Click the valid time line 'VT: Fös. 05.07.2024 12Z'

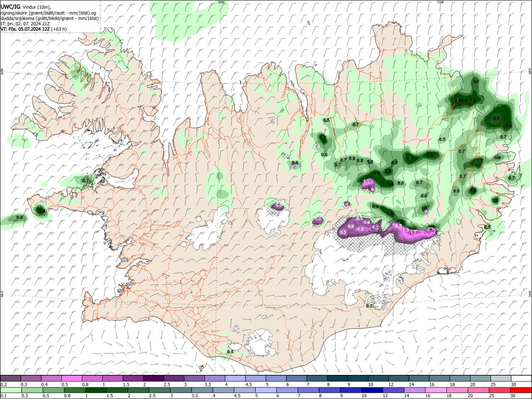[x=25, y=29]
